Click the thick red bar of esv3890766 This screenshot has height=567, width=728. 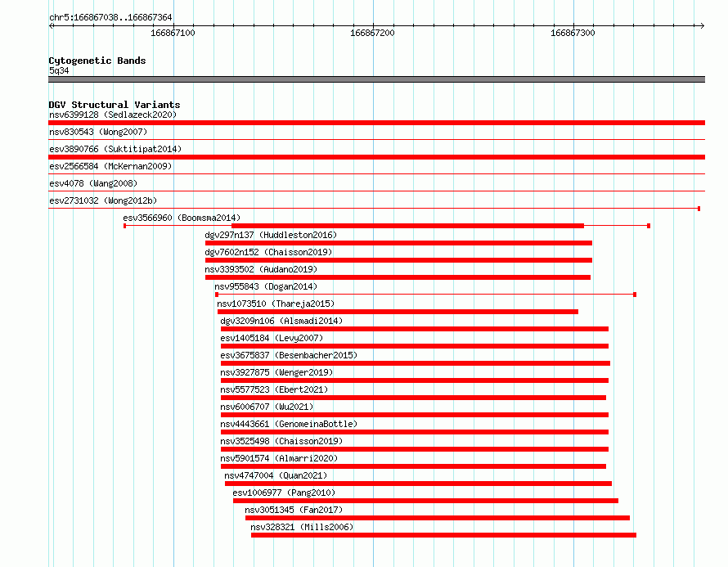click(x=376, y=157)
